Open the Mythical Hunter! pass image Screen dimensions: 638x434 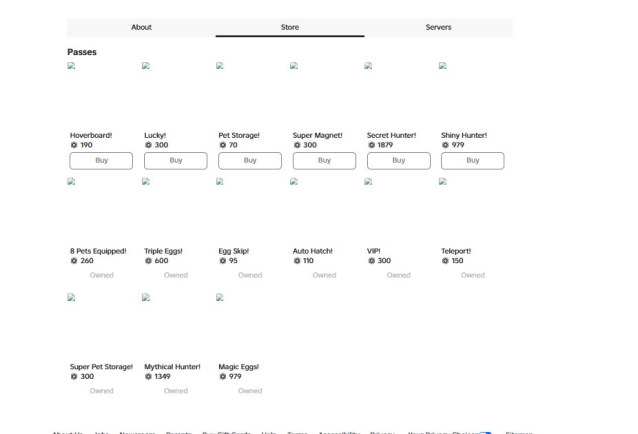click(146, 297)
